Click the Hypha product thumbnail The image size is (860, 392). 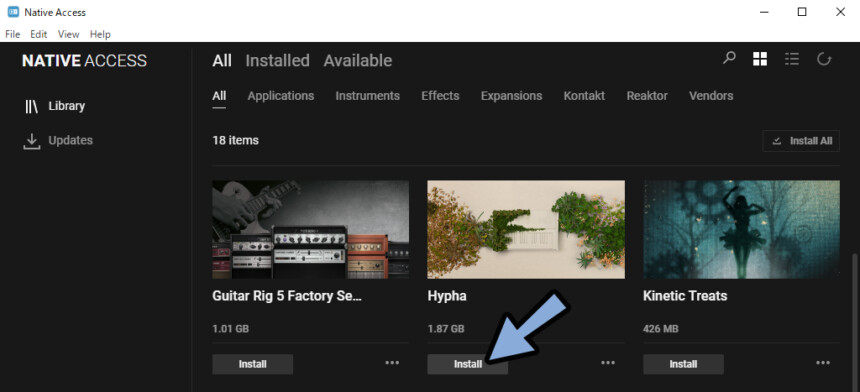526,230
